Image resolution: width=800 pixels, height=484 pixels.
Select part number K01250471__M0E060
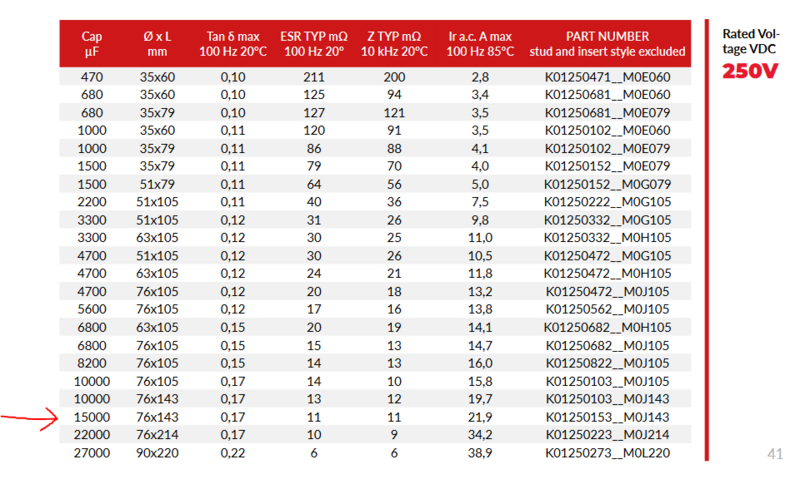coord(607,77)
